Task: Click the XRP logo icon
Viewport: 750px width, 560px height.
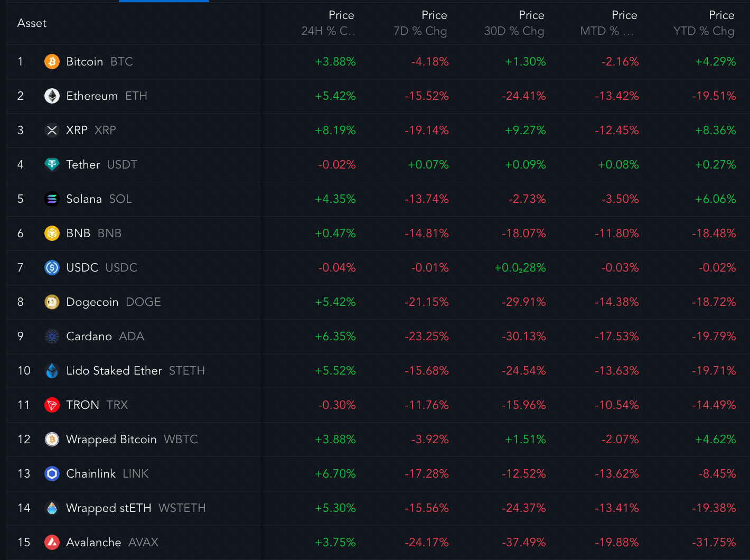Action: point(52,130)
